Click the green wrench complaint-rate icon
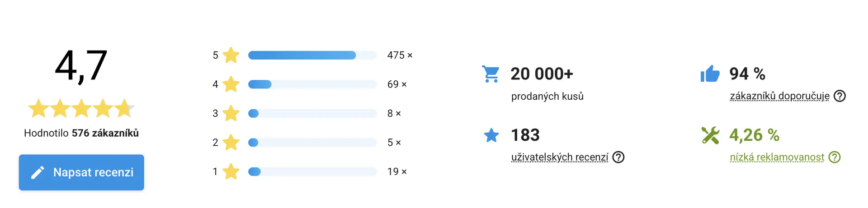868x208 pixels. (x=710, y=135)
